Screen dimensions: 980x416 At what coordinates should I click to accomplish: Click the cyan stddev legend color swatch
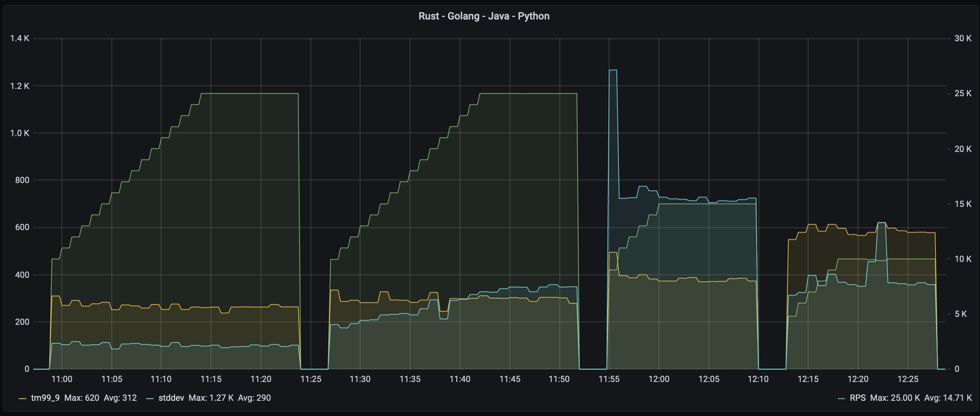(x=150, y=398)
